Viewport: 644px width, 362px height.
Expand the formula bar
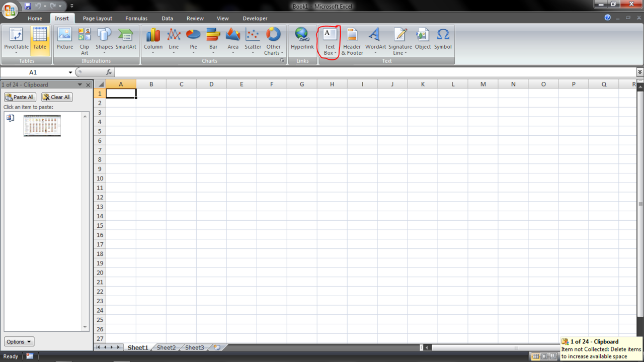click(640, 72)
